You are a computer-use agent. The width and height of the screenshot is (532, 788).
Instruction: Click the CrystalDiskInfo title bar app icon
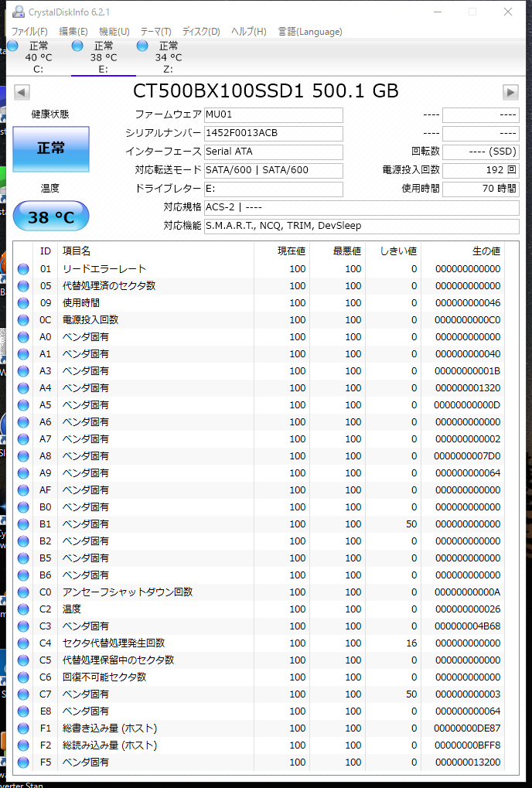18,12
